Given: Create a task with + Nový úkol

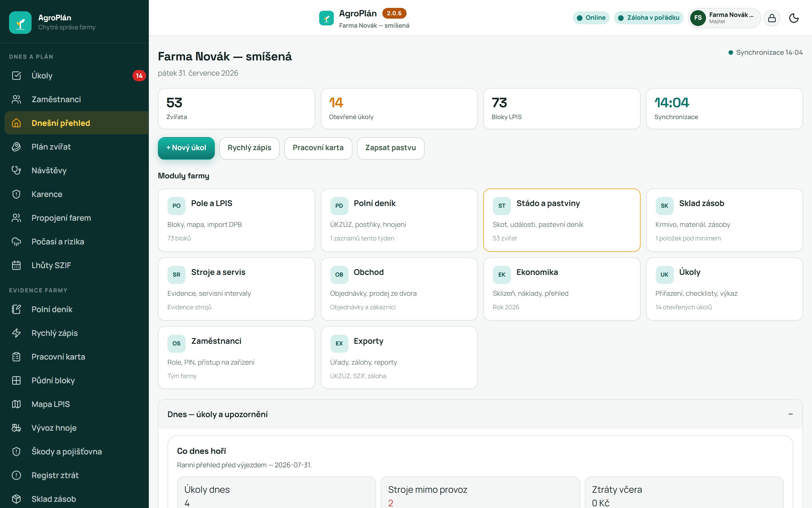Looking at the screenshot, I should [x=186, y=148].
